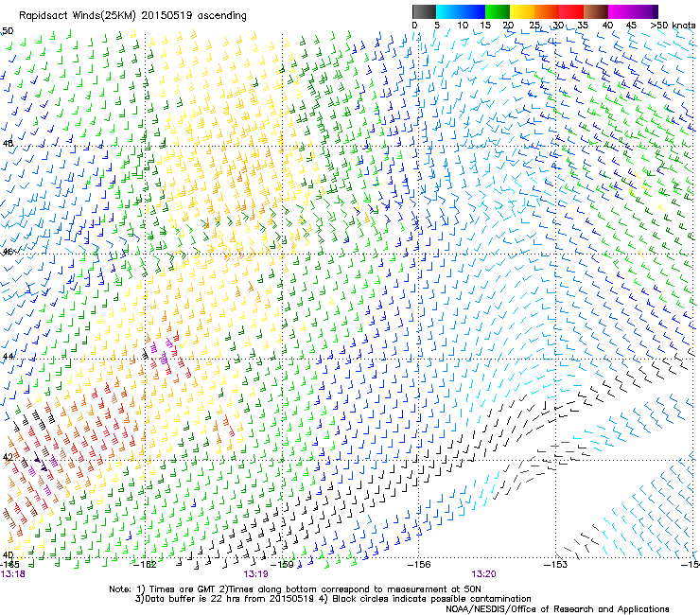Click the red 30-35 knots legend swatch
Image resolution: width=700 pixels, height=615 pixels.
tap(571, 11)
